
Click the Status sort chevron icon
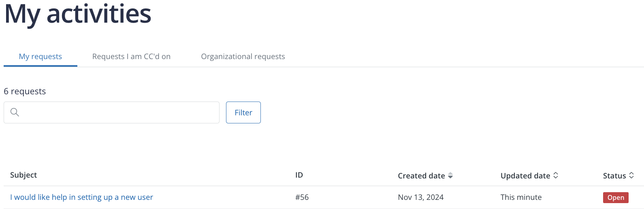click(x=631, y=175)
